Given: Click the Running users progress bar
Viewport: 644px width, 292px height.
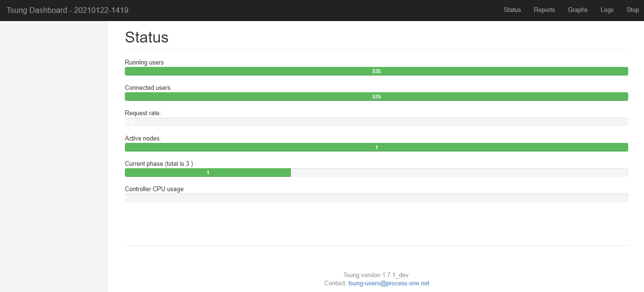Looking at the screenshot, I should [x=376, y=71].
